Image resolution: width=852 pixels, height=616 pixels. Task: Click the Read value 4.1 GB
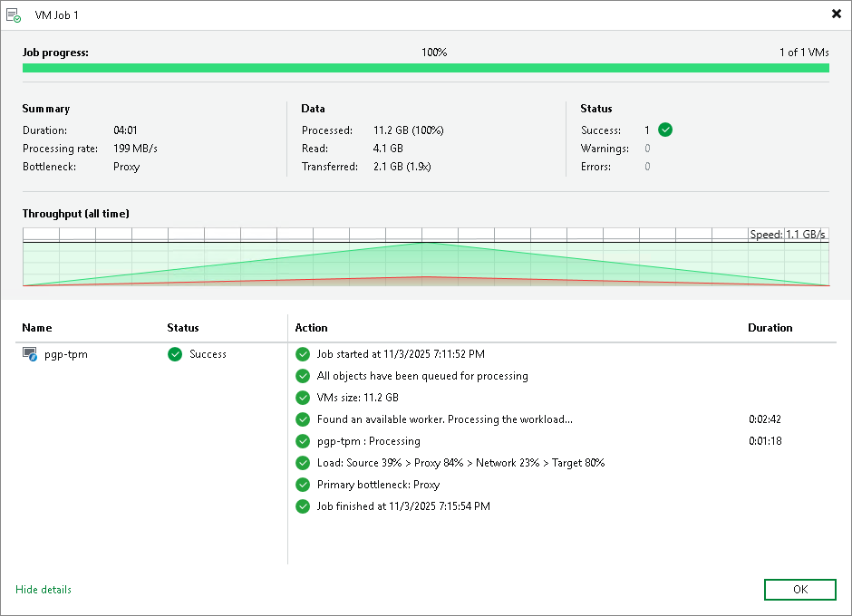(388, 149)
